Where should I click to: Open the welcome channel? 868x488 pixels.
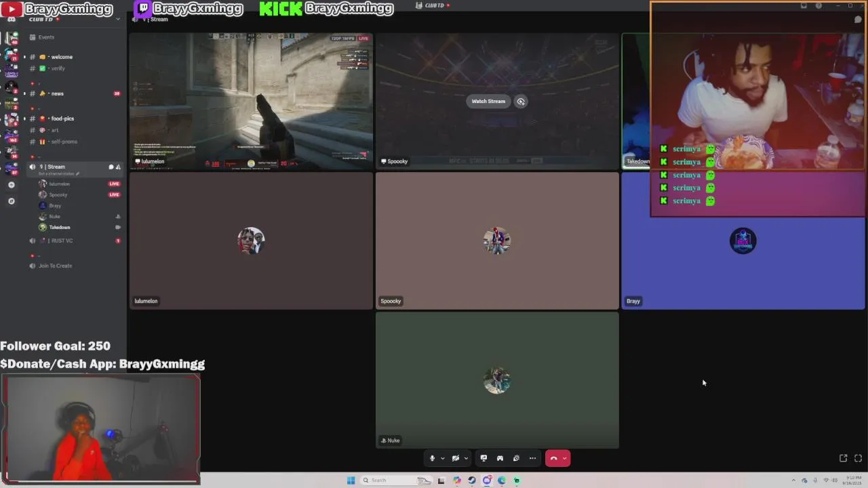[62, 57]
